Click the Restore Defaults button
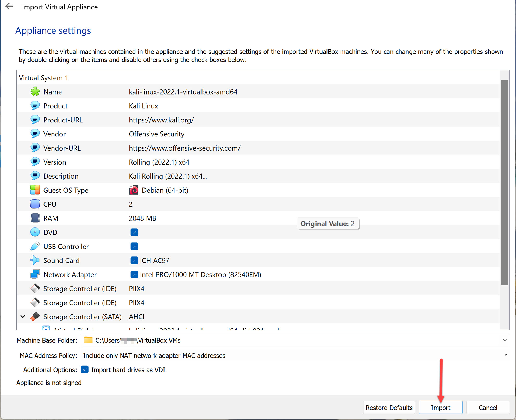 [x=389, y=408]
